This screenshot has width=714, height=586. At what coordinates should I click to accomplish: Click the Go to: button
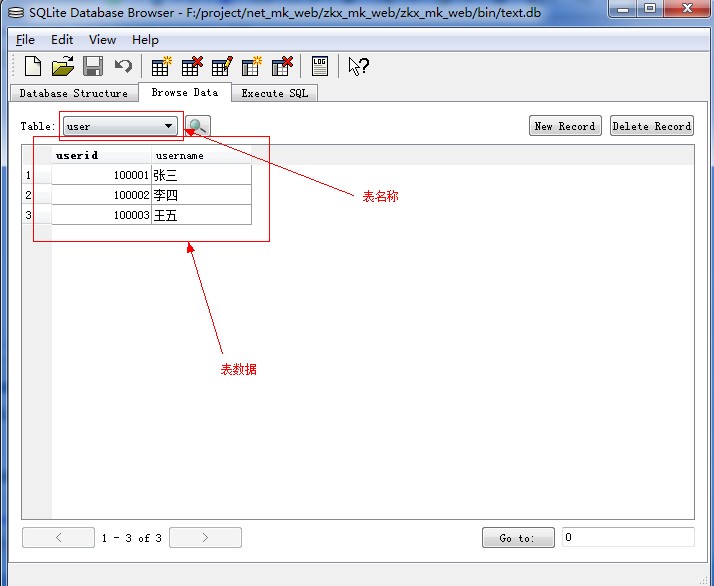(518, 538)
